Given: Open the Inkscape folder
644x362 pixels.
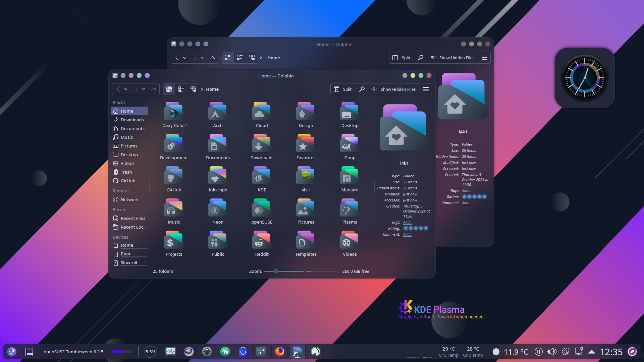Looking at the screenshot, I should click(218, 179).
